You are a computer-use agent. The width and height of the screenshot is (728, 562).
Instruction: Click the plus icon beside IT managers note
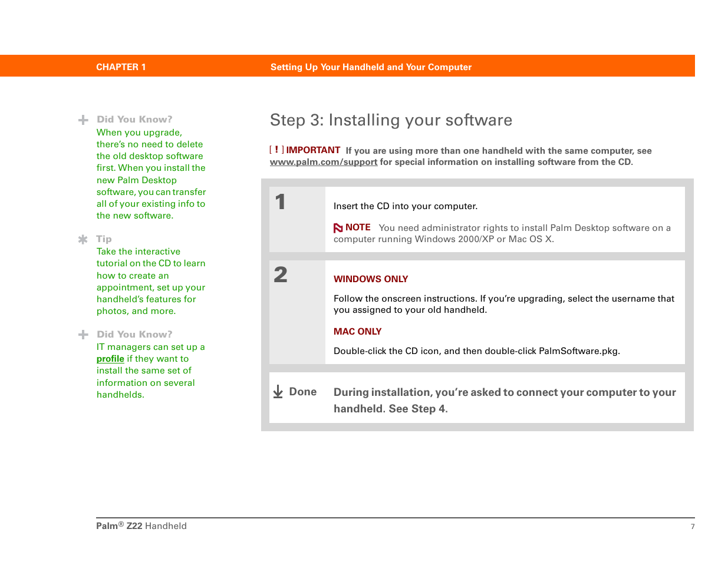click(x=83, y=335)
